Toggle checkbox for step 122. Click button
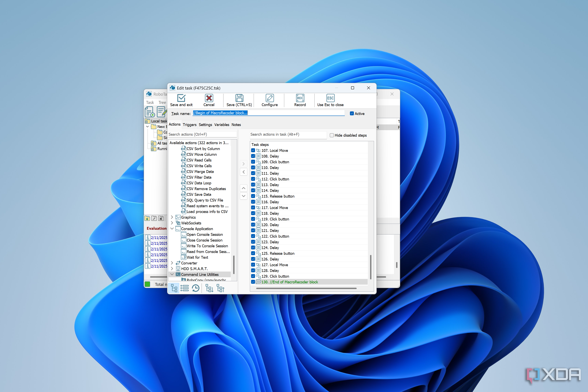 (x=253, y=236)
